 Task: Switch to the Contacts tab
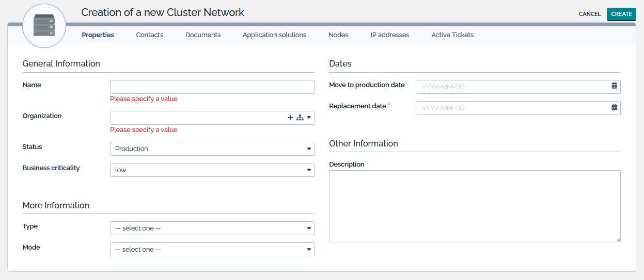pyautogui.click(x=150, y=35)
